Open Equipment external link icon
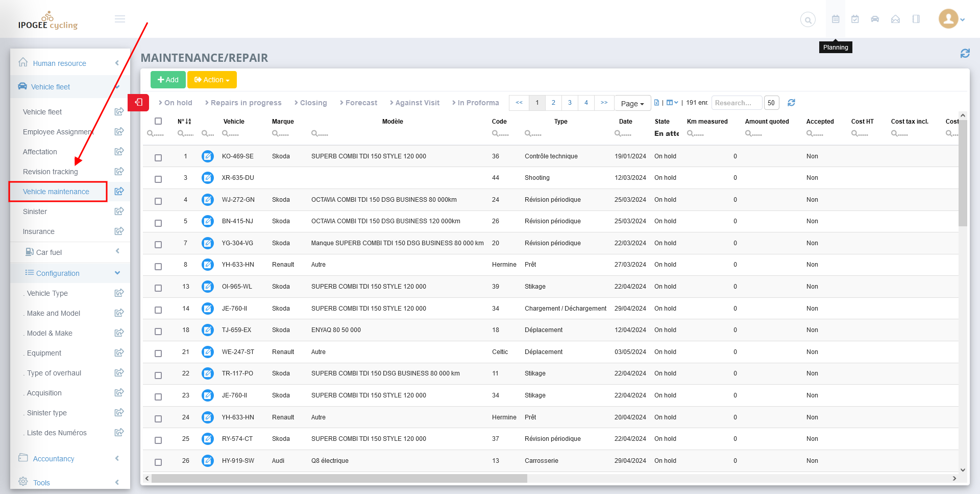 pos(119,352)
